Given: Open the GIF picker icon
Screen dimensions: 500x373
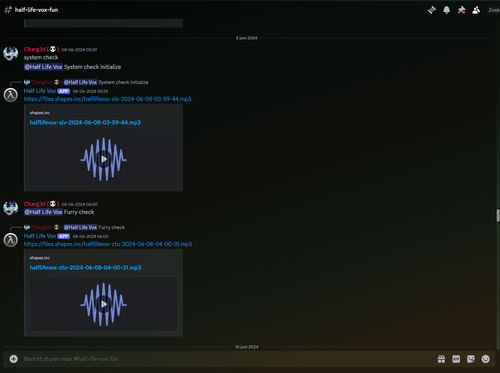Looking at the screenshot, I should pos(456,359).
